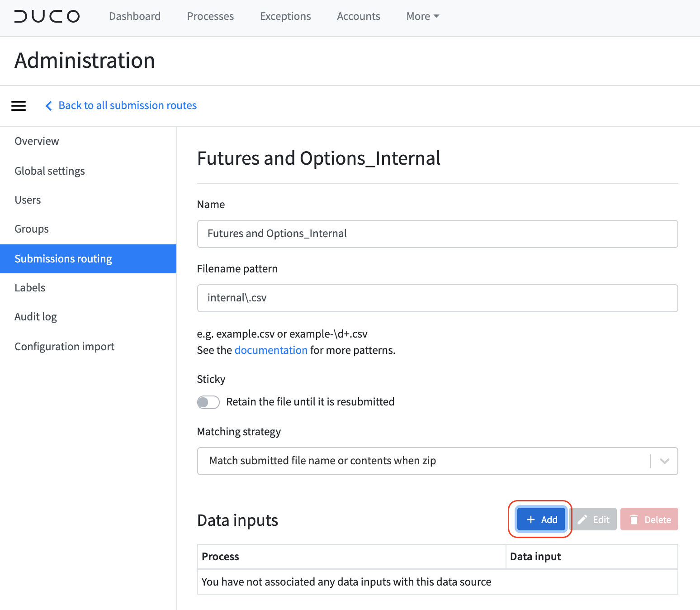This screenshot has width=700, height=610.
Task: Click the 'Retain the file until it is resubmitted' label
Action: pyautogui.click(x=310, y=402)
